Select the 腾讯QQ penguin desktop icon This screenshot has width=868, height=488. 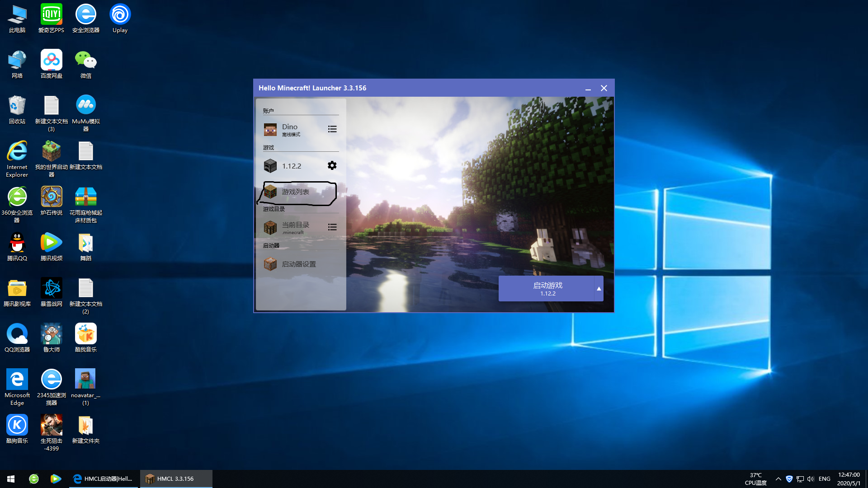pyautogui.click(x=17, y=247)
